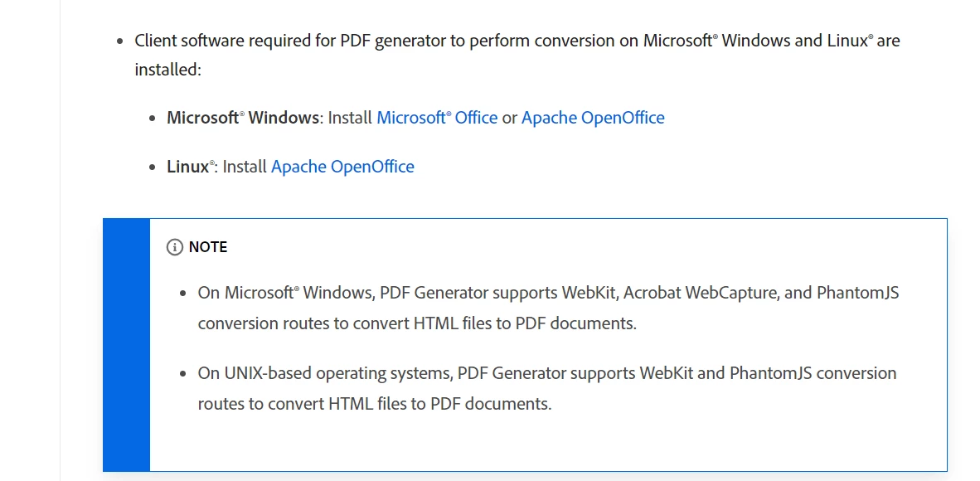
Task: Click the blue bar of the note box
Action: click(126, 344)
